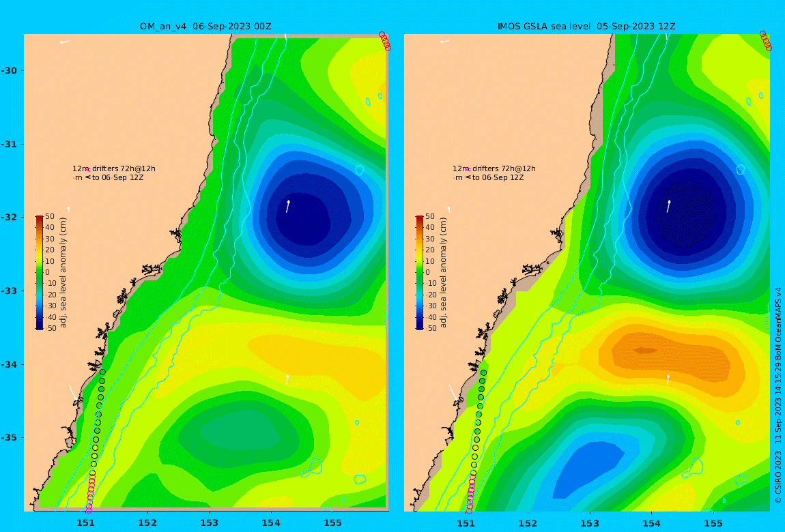Select 'to 06 Sep 12Z' text in the OM_an_v4 panel

click(x=118, y=177)
